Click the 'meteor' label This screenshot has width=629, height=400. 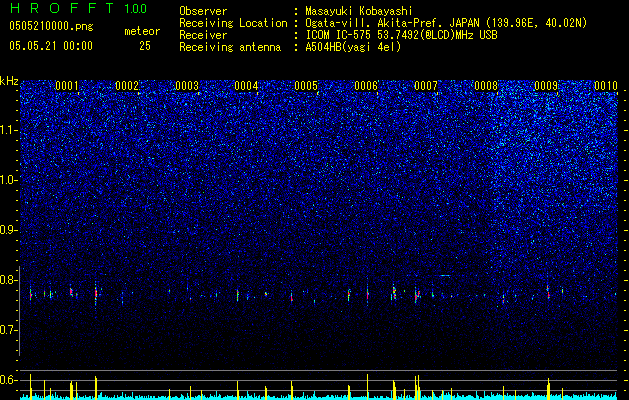(142, 31)
